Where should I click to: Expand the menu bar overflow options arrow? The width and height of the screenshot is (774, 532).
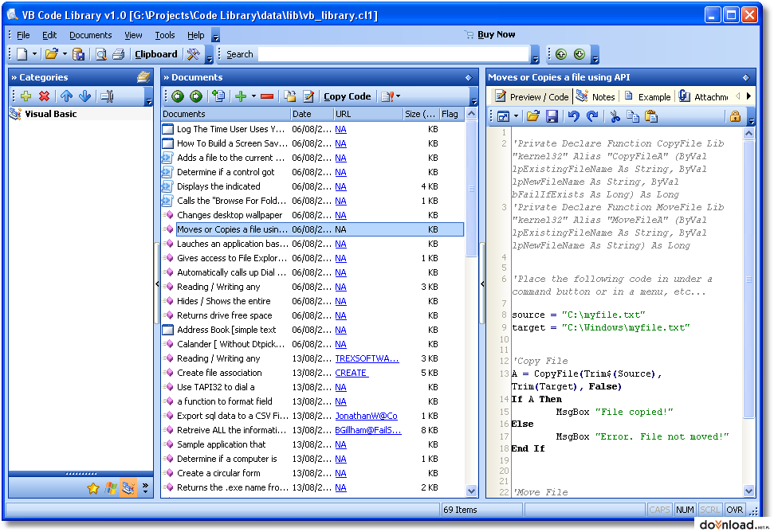coord(216,36)
